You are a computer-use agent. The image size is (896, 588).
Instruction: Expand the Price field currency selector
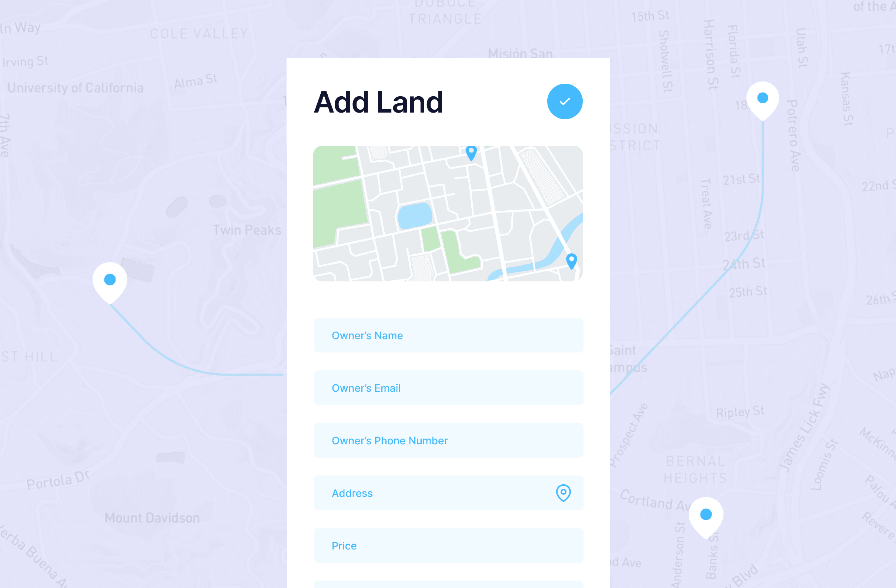[x=562, y=546]
